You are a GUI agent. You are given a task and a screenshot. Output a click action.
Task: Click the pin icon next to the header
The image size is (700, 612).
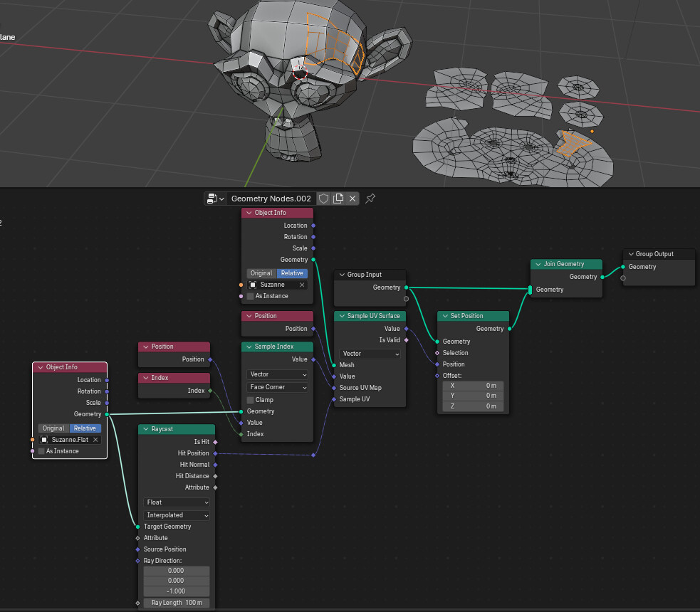(370, 199)
